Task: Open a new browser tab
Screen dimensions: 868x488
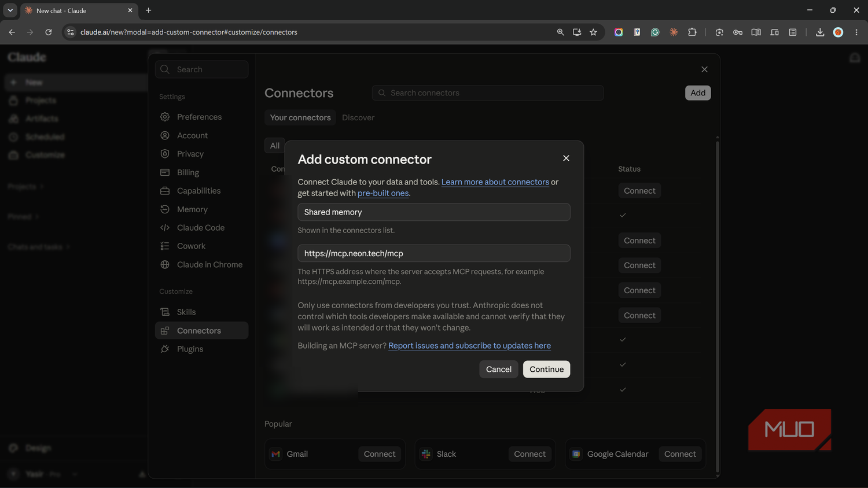Action: point(149,10)
